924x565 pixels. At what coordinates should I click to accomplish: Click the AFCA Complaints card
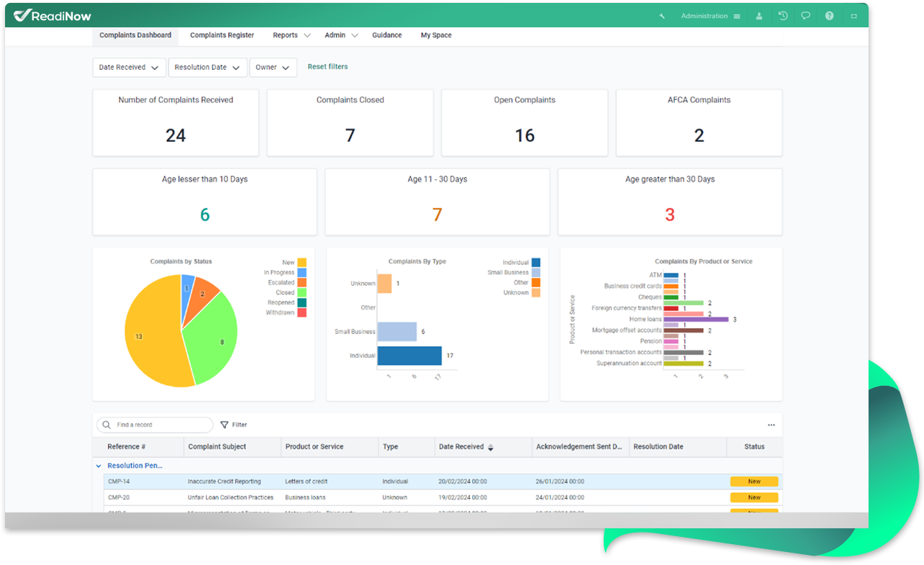click(x=699, y=122)
